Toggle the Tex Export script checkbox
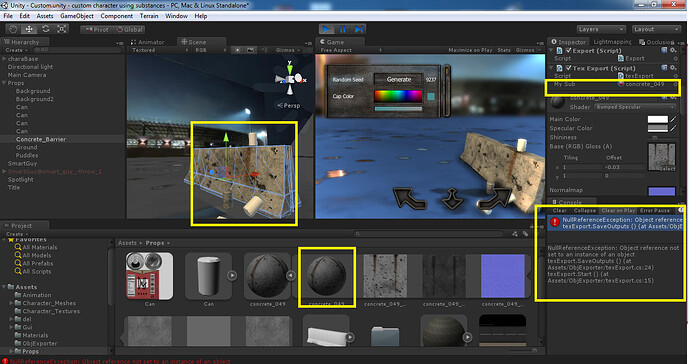 coord(568,68)
